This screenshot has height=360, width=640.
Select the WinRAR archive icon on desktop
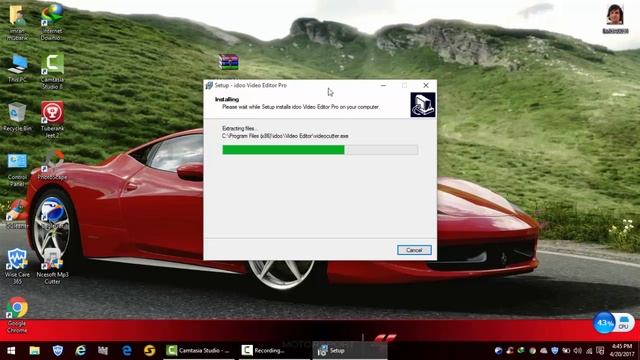(228, 62)
